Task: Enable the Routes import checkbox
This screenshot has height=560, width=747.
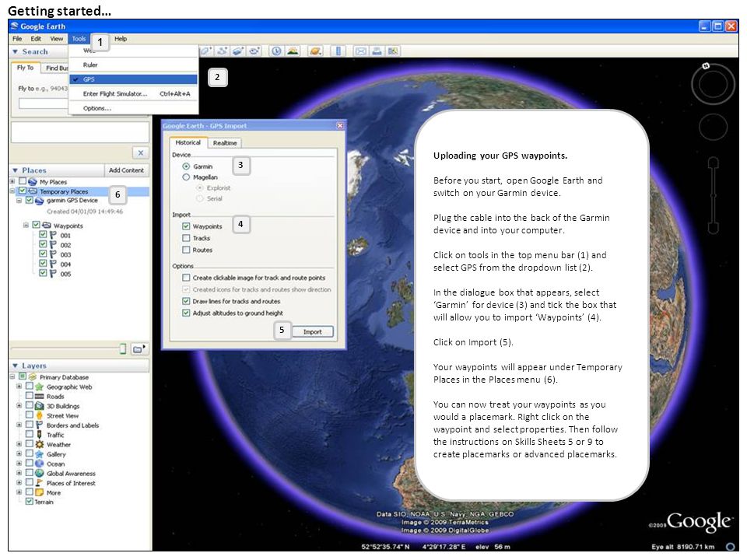Action: (186, 250)
